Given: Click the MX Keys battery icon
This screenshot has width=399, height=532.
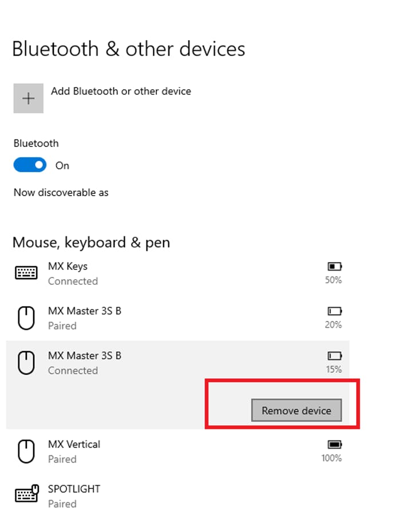Looking at the screenshot, I should pos(334,267).
